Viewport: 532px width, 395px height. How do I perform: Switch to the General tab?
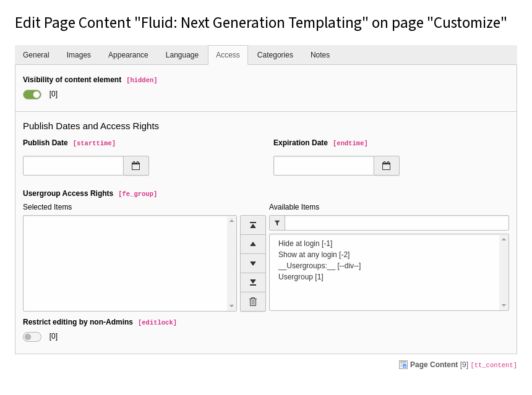(x=36, y=55)
